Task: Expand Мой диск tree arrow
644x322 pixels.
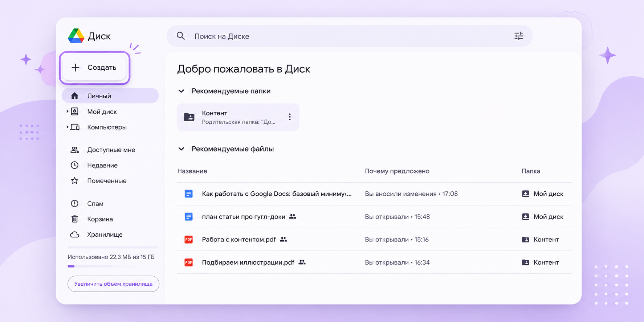Action: [67, 111]
